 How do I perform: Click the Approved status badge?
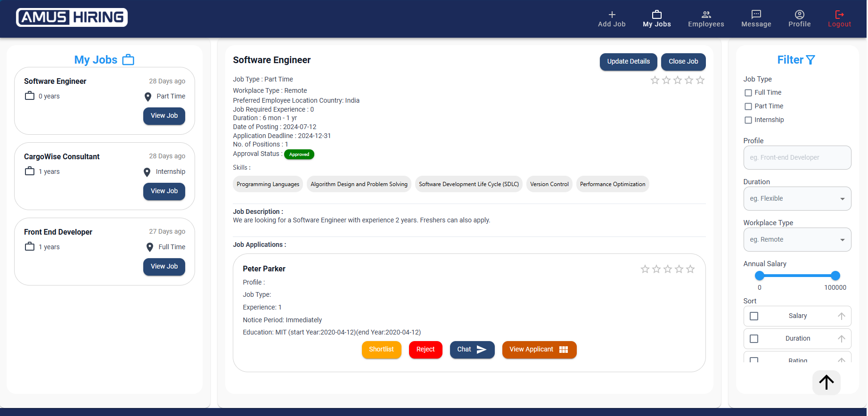300,155
